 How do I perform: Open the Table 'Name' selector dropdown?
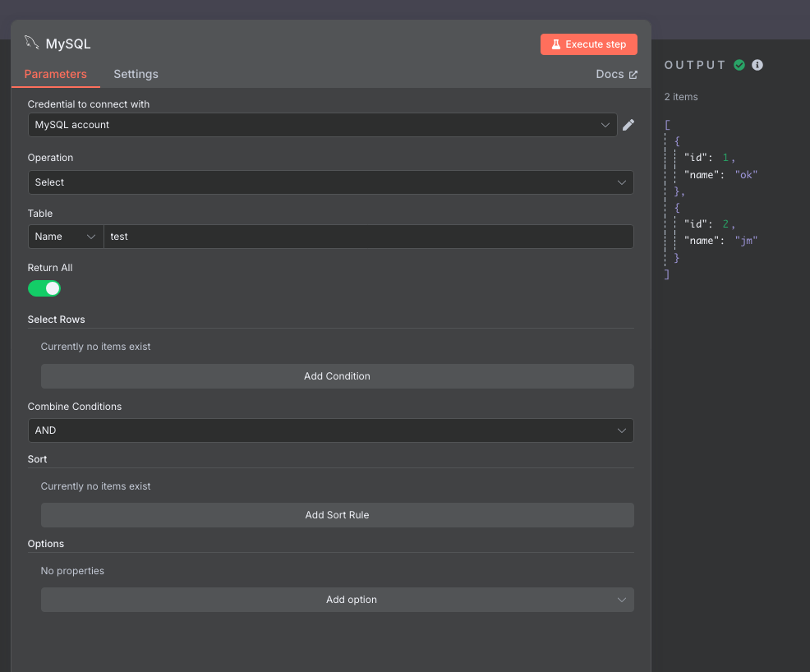click(x=65, y=237)
